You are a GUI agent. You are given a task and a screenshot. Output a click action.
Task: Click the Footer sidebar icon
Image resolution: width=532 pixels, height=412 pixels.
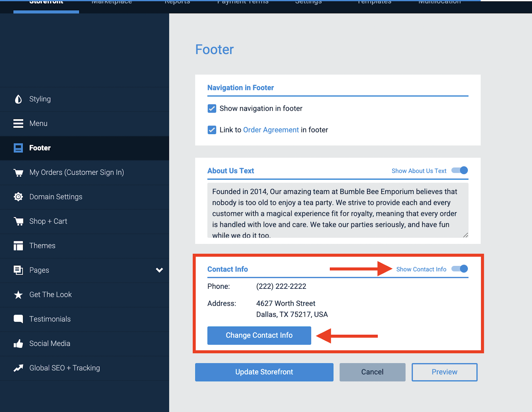(18, 148)
